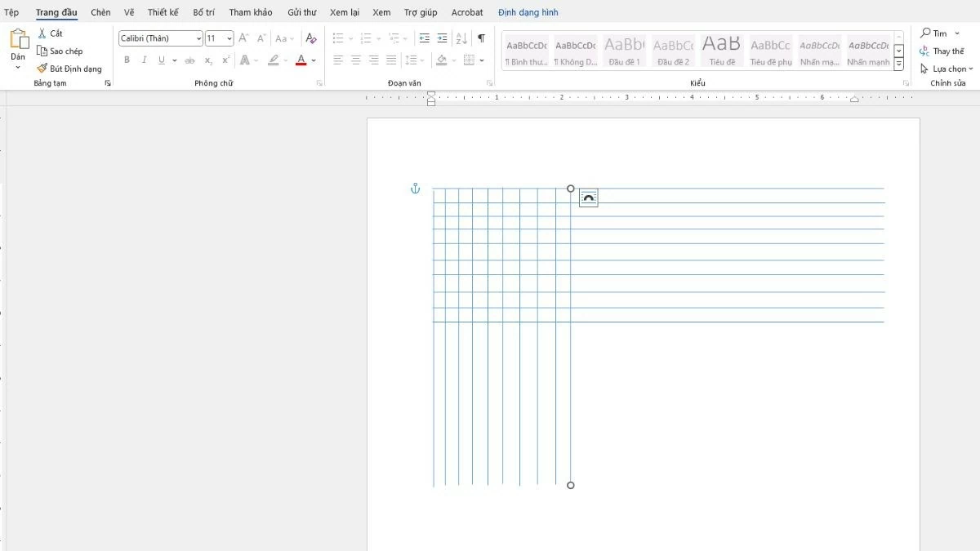Switch to the Chèn ribbon tab
980x551 pixels.
tap(100, 12)
